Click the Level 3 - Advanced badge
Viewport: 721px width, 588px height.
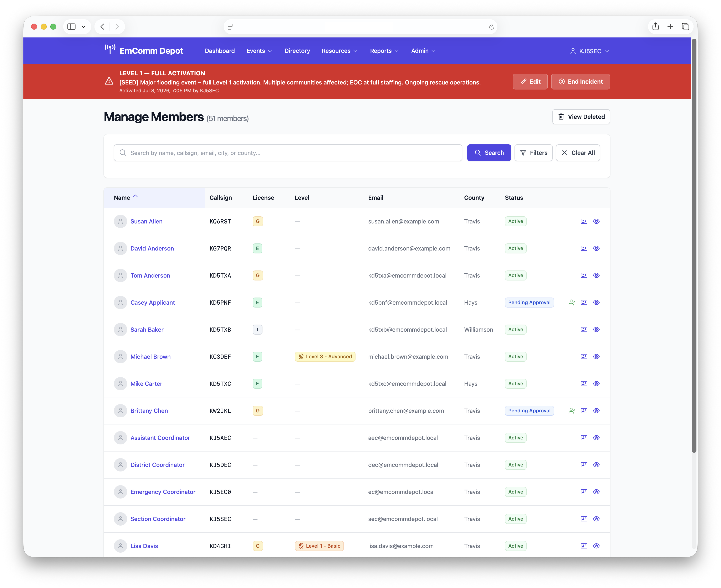[325, 357]
